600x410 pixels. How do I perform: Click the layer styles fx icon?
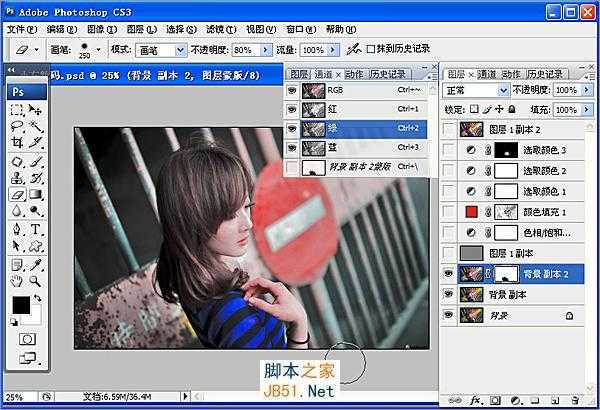click(475, 400)
